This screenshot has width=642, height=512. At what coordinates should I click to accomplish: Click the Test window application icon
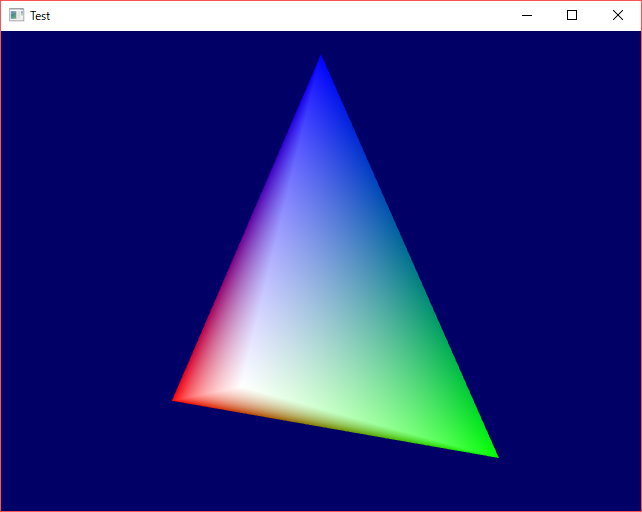16,15
